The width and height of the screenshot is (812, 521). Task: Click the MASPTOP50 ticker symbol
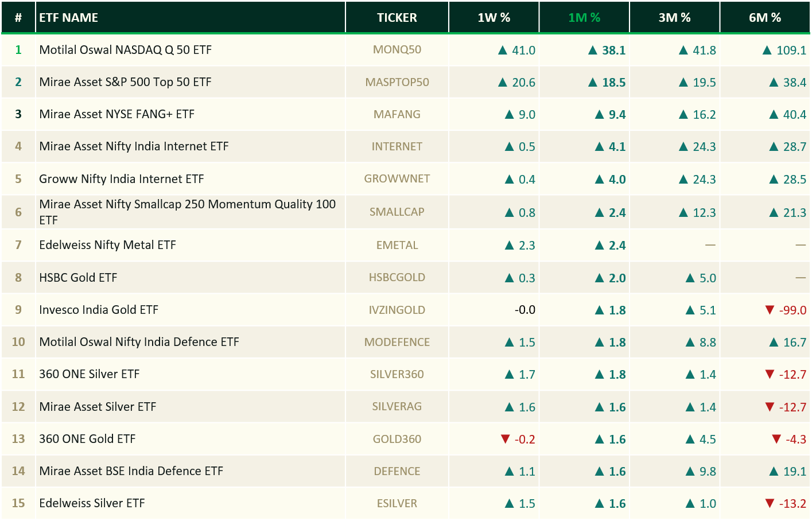pyautogui.click(x=397, y=82)
